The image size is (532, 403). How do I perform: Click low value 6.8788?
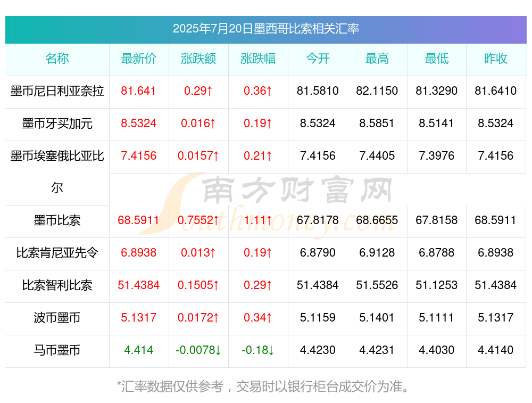(x=437, y=253)
